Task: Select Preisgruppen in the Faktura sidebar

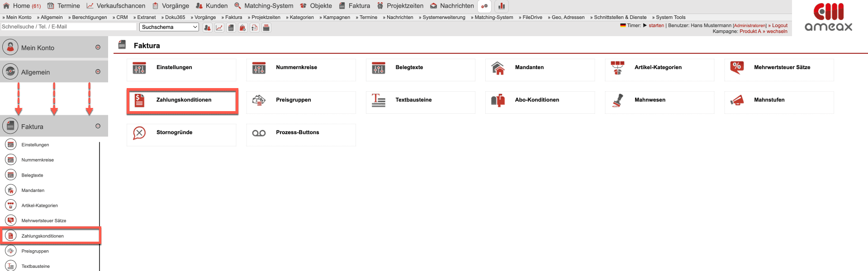Action: coord(35,251)
